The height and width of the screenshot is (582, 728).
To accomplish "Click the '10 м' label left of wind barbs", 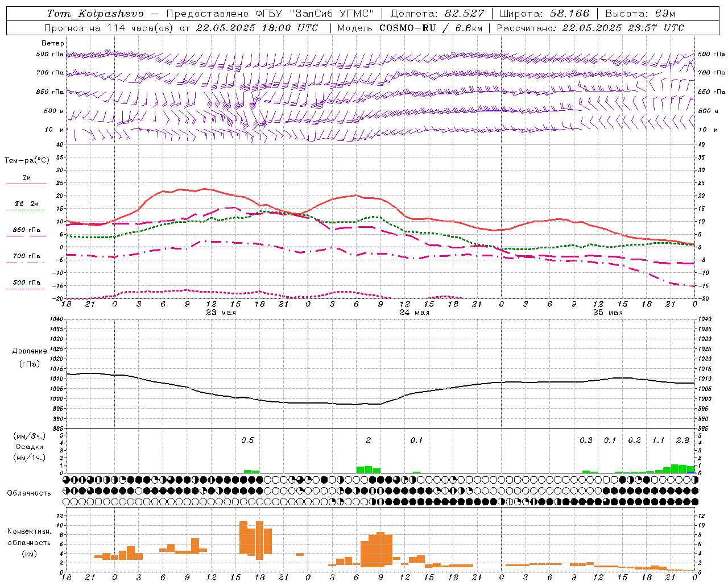I will (54, 130).
